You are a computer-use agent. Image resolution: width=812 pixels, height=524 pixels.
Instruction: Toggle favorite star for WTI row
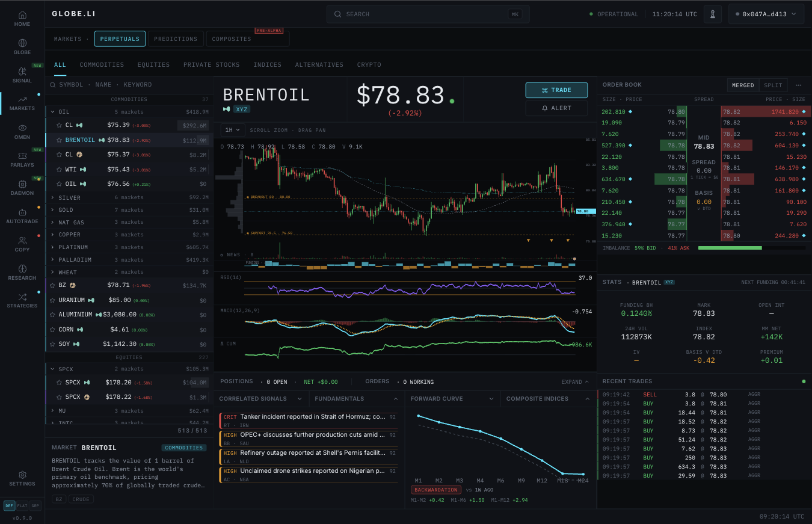click(x=60, y=170)
